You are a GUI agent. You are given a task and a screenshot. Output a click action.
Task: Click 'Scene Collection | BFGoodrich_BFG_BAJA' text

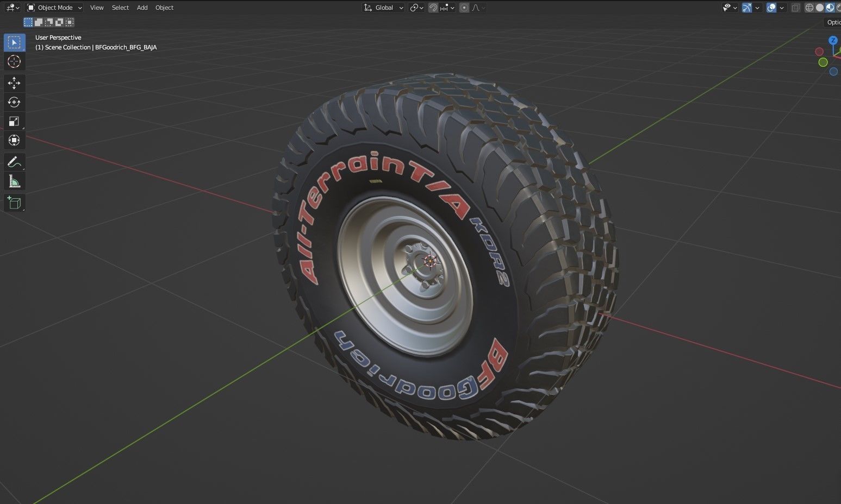[101, 47]
